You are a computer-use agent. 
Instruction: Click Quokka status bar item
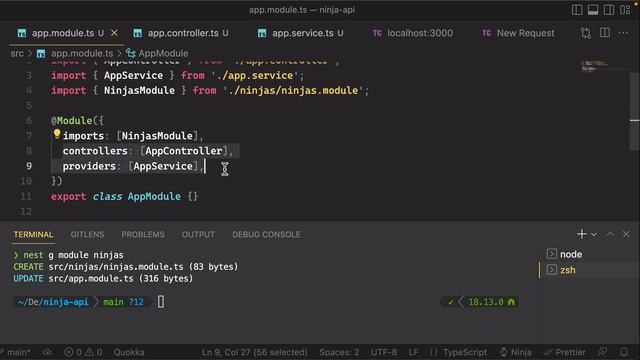pos(129,352)
